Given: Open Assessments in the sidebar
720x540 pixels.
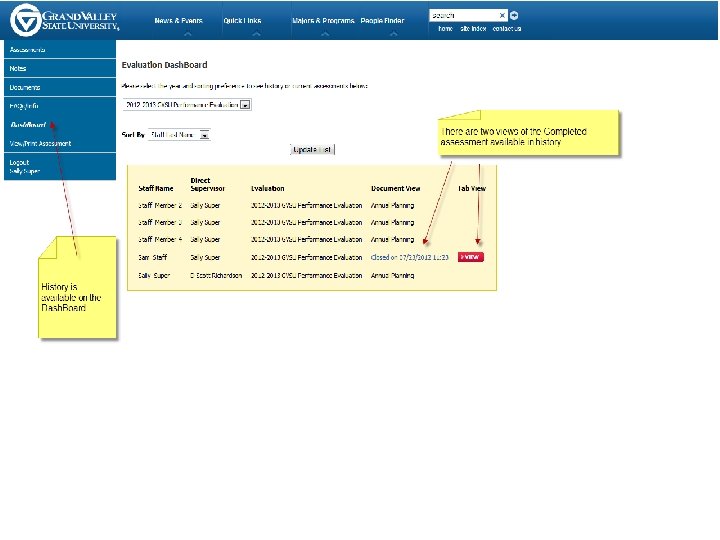Looking at the screenshot, I should 60,49.
